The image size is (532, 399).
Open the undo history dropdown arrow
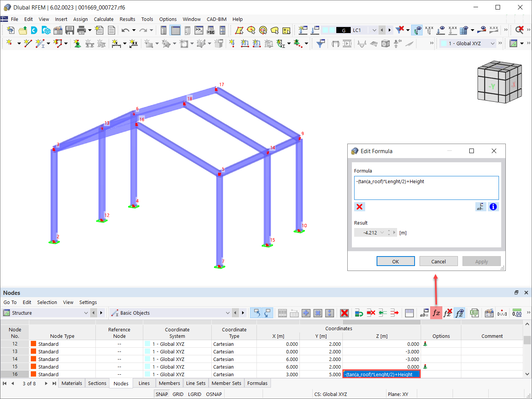click(x=134, y=30)
